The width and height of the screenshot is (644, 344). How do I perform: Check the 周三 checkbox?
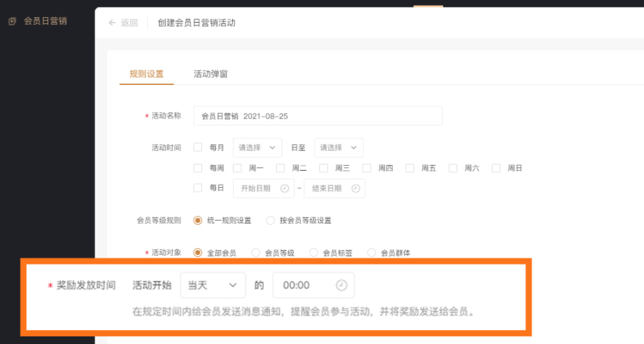(x=323, y=168)
